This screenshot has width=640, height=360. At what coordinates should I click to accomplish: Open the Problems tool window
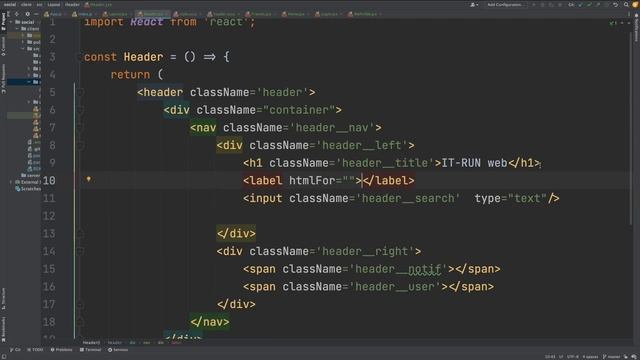click(x=62, y=350)
